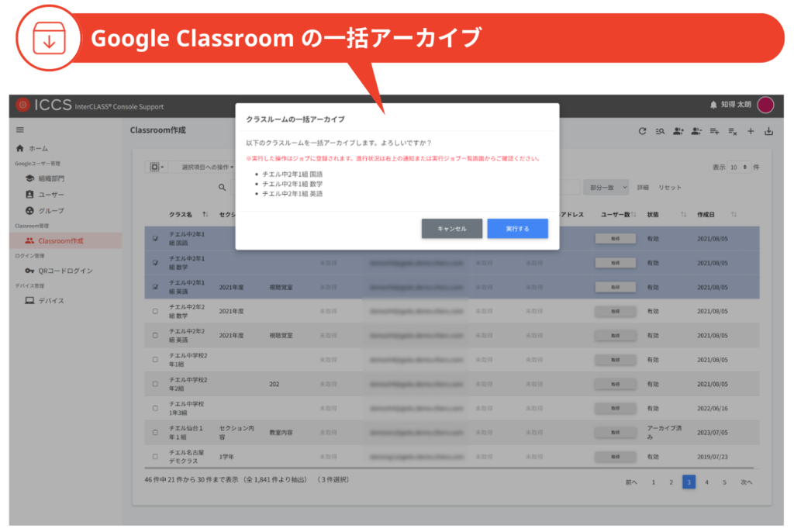
Task: Click user-count button in チエル中学校1年3組 row
Action: click(615, 408)
